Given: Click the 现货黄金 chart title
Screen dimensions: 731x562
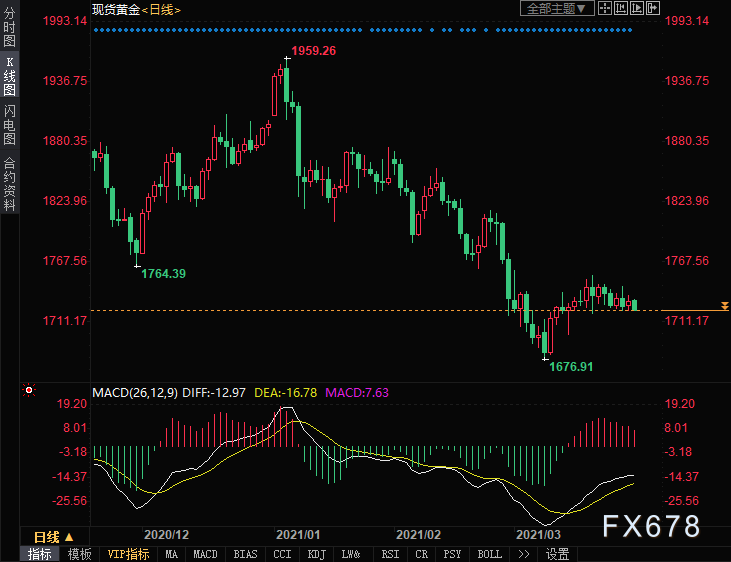Looking at the screenshot, I should tap(116, 9).
